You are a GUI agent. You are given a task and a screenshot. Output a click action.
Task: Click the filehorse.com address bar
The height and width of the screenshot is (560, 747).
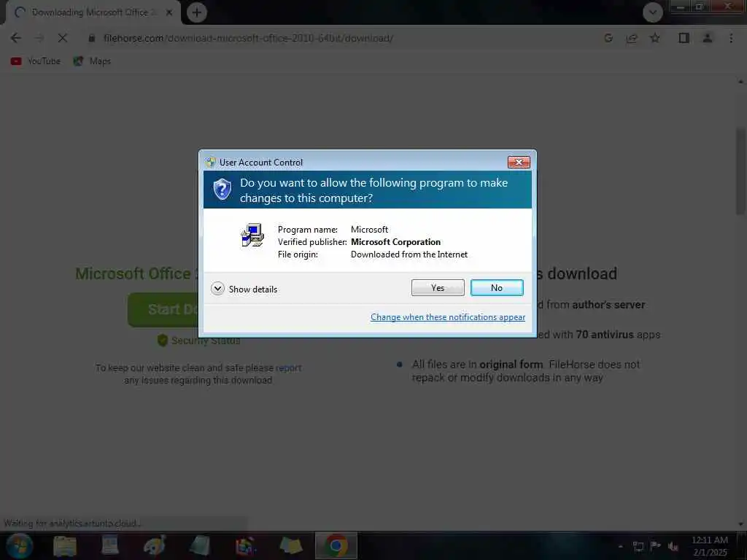click(248, 38)
